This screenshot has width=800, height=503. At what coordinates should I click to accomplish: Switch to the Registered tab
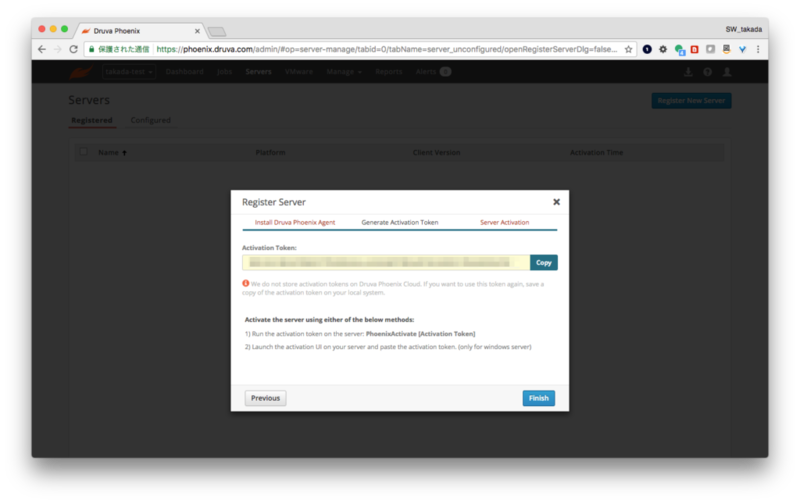(x=92, y=120)
